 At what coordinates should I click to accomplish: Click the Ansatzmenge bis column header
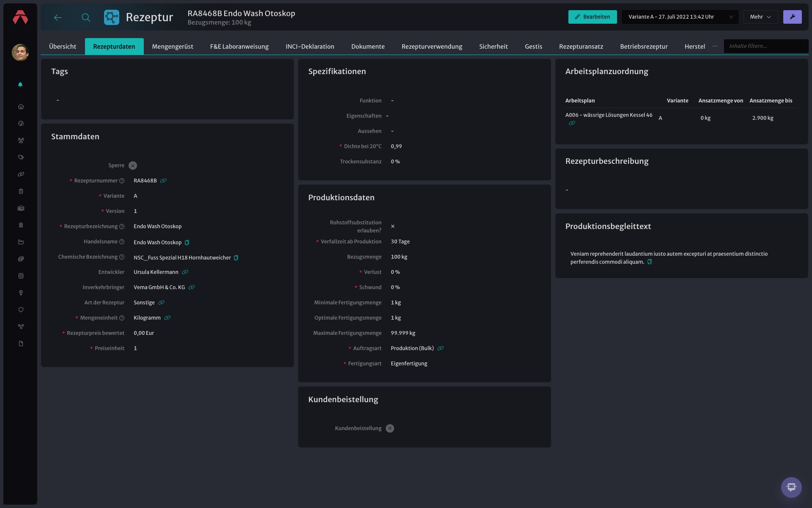[771, 101]
